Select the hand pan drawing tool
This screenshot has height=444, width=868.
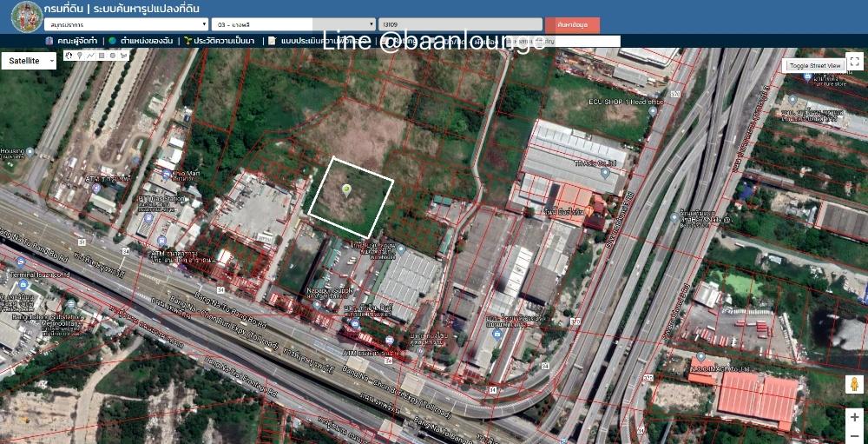tap(69, 56)
